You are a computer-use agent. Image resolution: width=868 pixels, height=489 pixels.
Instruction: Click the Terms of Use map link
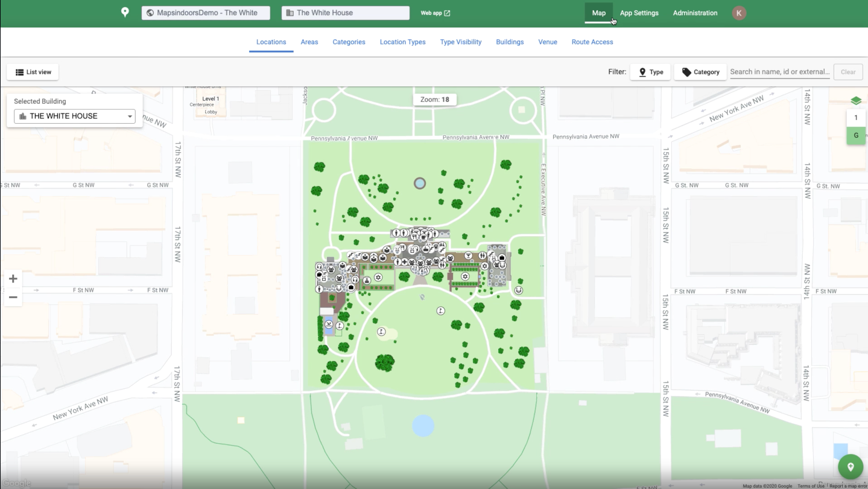810,486
